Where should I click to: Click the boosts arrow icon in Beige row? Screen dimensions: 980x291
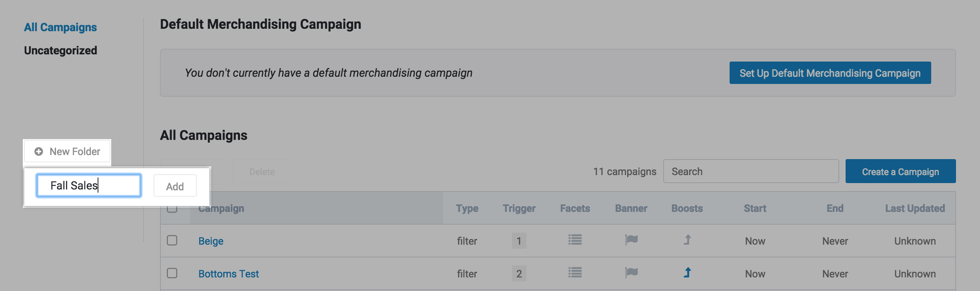point(687,240)
